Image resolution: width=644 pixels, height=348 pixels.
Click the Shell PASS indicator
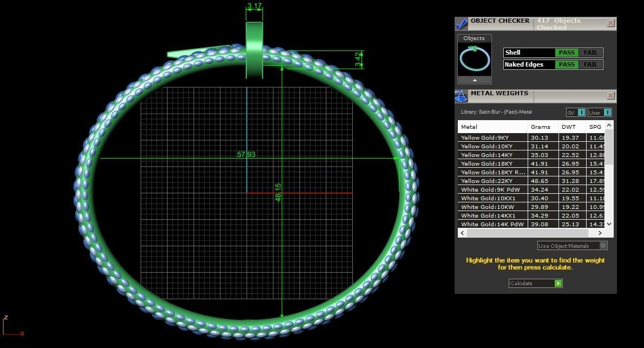click(x=567, y=52)
